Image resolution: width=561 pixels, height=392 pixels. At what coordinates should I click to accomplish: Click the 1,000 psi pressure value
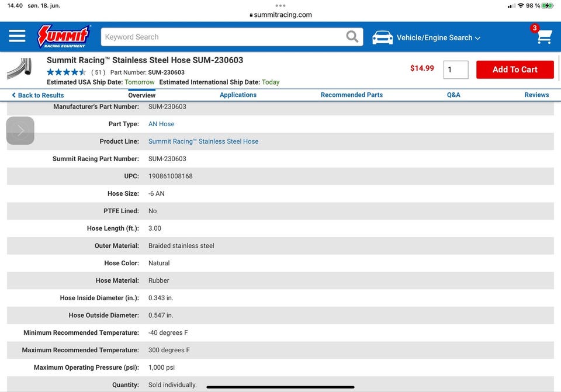pyautogui.click(x=162, y=367)
